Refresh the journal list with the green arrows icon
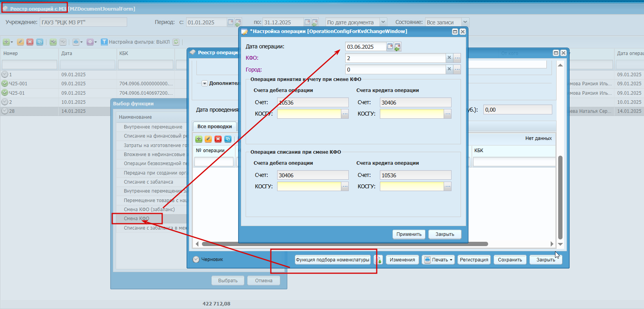This screenshot has height=309, width=644. pos(176,42)
